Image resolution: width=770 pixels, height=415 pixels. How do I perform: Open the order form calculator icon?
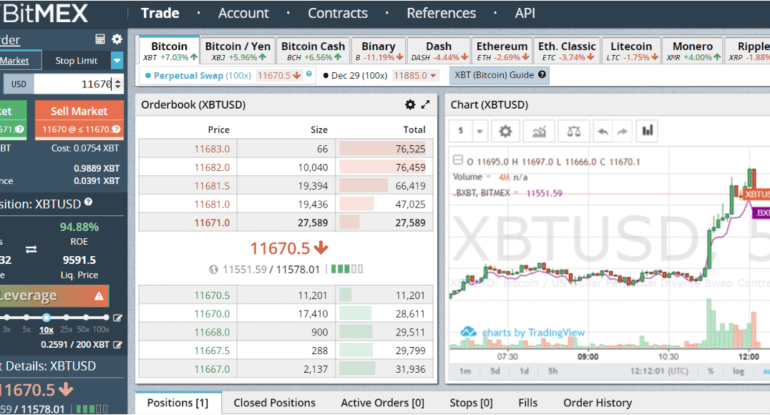click(x=100, y=39)
